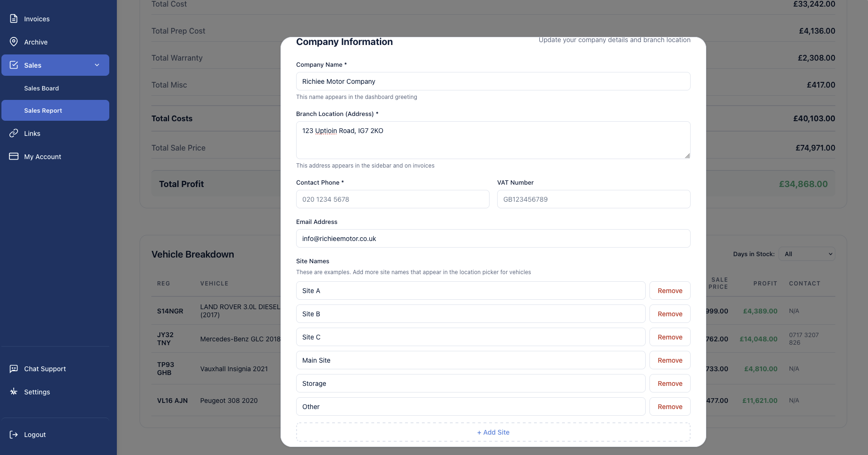Focus the Contact Phone field
868x455 pixels.
coord(392,199)
